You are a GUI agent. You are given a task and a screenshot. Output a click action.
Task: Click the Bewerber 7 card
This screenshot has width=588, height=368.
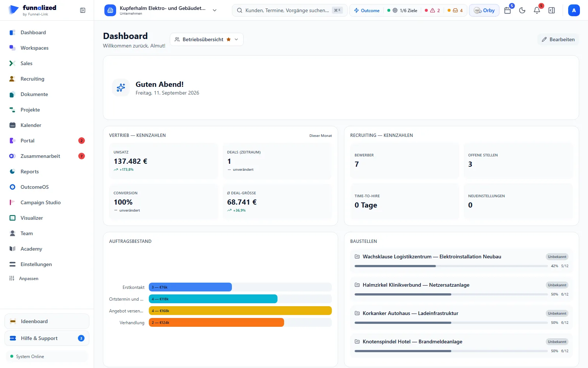click(x=405, y=161)
